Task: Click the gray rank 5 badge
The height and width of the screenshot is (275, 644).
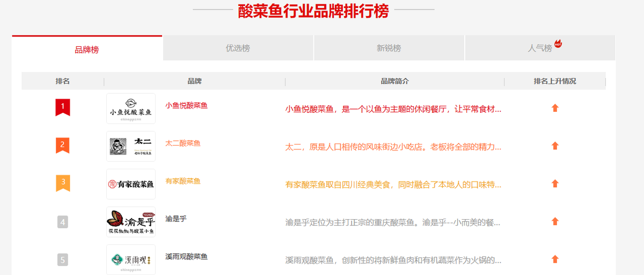Action: pos(63,260)
